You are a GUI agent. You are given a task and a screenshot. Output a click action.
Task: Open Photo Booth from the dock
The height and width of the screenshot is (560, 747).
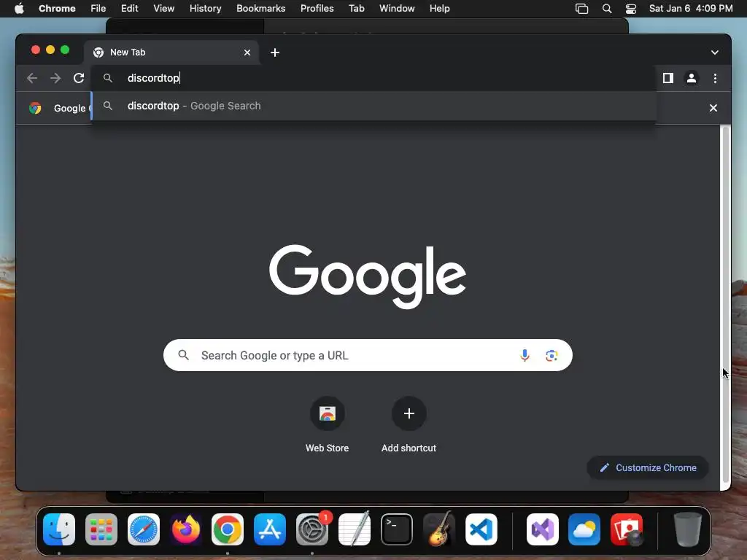[x=627, y=529]
